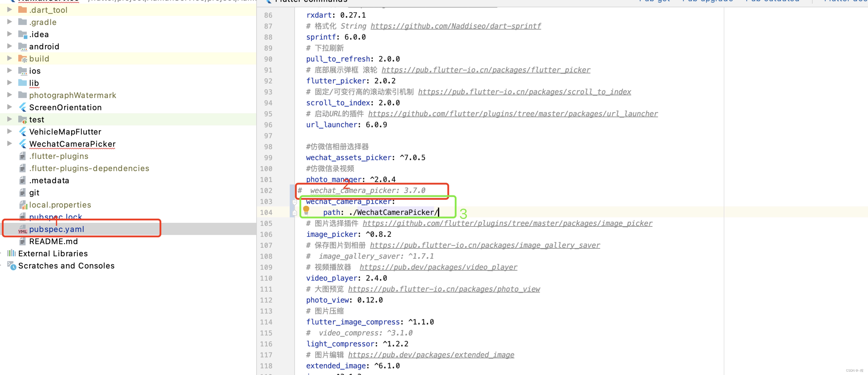Click the light_compressor: ^1.2.2 line
The image size is (868, 375).
[357, 343]
